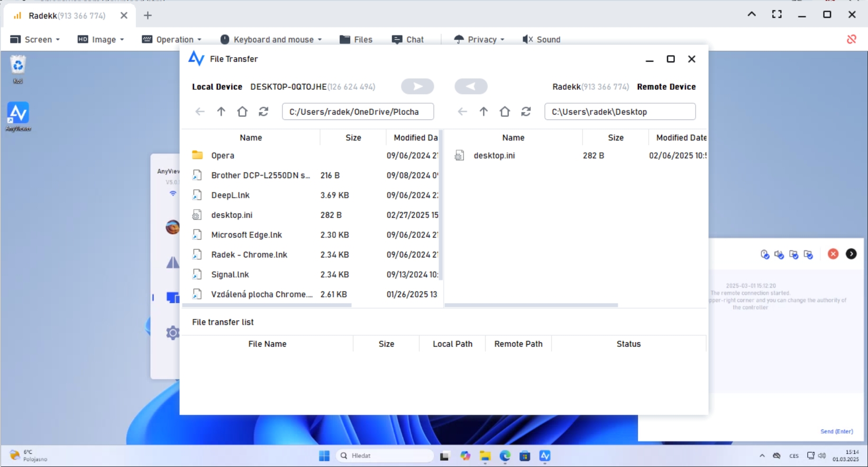Click the local path field C:/Users/radek/OneDrive/Plocha
868x467 pixels.
[x=358, y=112]
